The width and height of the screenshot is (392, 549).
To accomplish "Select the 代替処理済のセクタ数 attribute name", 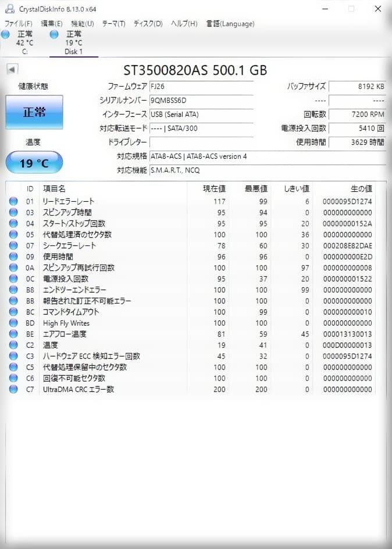I will point(77,234).
